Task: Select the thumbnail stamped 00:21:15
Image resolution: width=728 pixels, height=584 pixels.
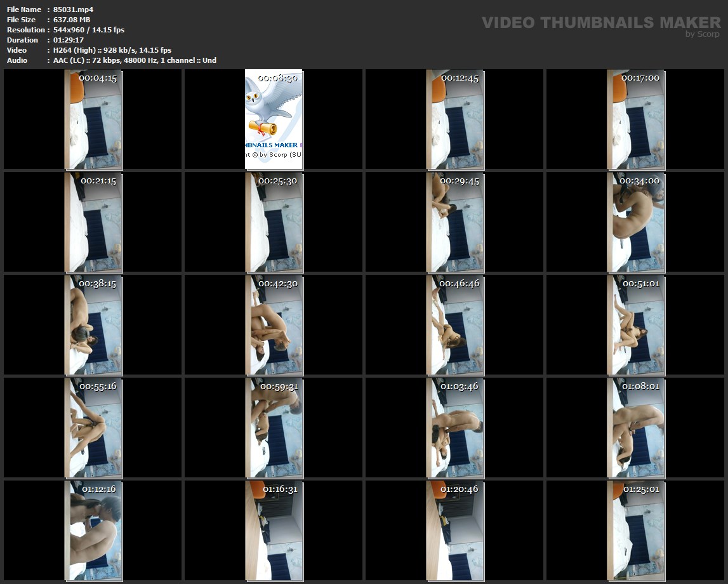Action: coord(93,222)
